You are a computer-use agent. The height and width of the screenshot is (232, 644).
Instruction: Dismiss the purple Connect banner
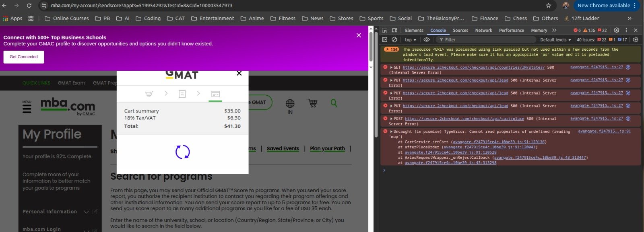pos(359,35)
